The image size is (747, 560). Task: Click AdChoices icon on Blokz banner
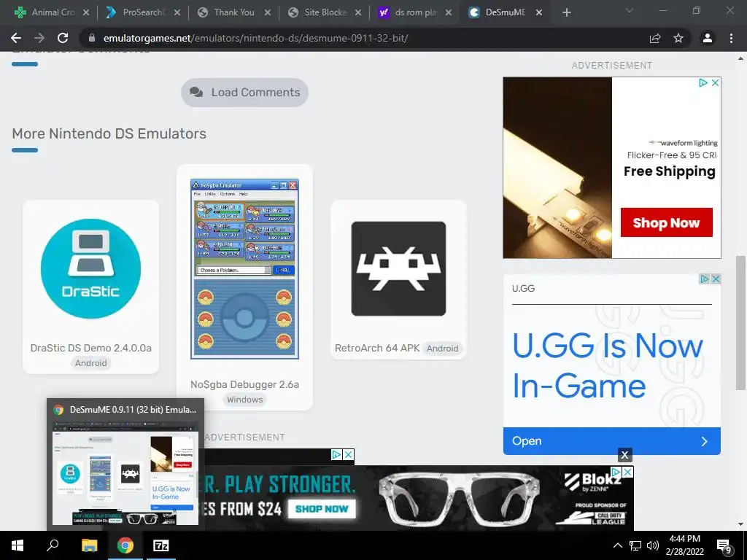(616, 472)
